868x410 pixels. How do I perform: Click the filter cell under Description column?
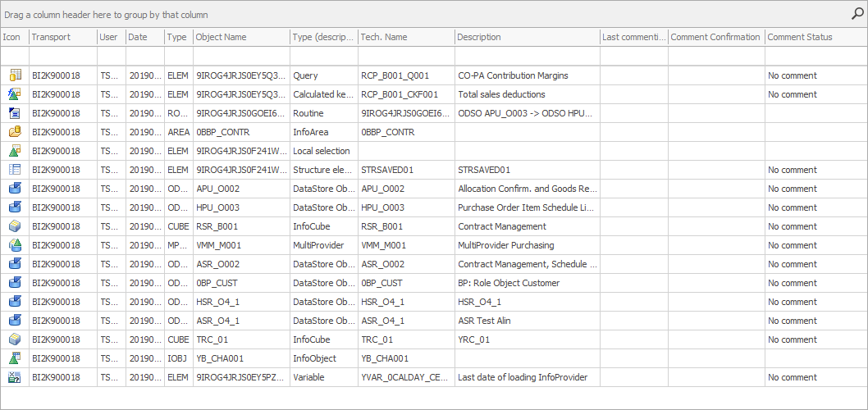pos(527,55)
